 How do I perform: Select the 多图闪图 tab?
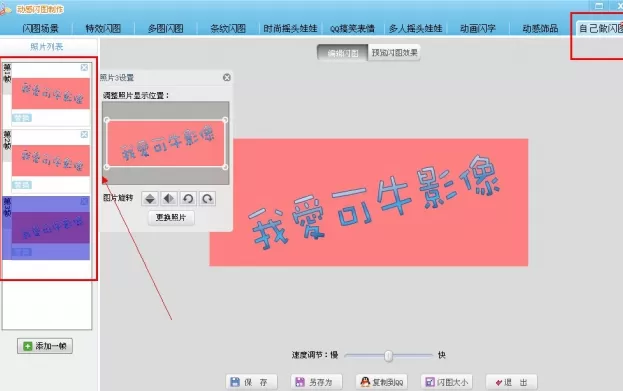(x=166, y=28)
